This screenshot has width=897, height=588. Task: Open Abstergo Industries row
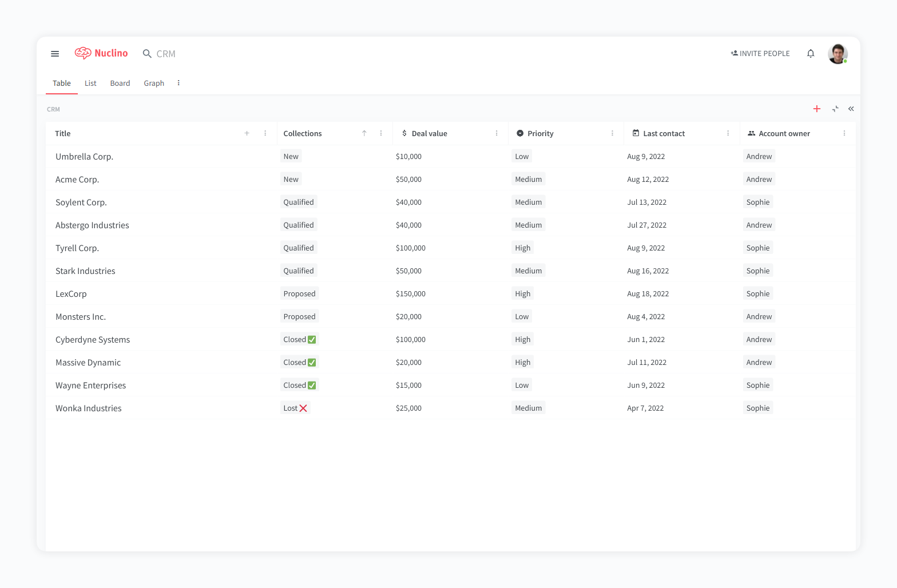92,225
